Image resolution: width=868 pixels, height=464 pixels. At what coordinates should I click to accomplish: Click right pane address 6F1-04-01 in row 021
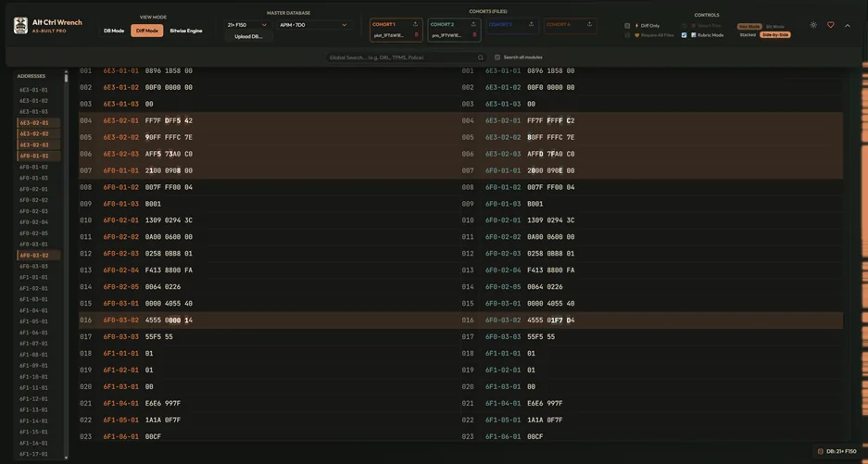503,403
